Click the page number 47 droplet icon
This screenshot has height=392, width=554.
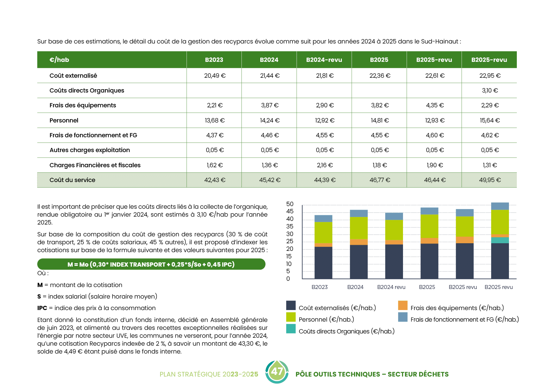click(277, 372)
